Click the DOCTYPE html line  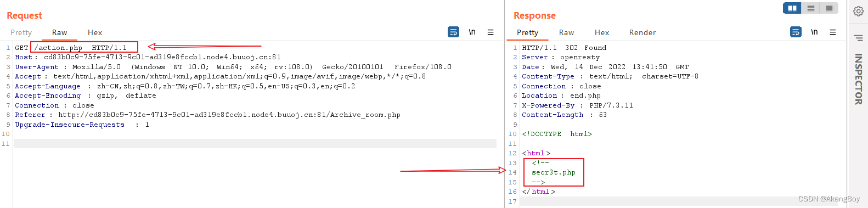(x=557, y=134)
